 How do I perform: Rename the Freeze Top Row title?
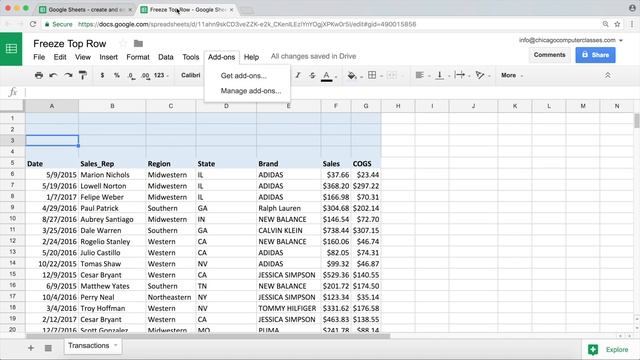pyautogui.click(x=70, y=44)
